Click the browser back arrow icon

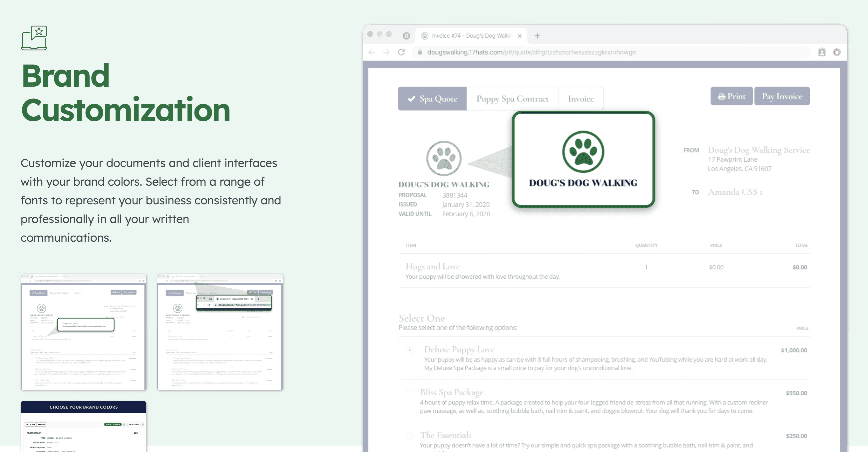(x=372, y=52)
